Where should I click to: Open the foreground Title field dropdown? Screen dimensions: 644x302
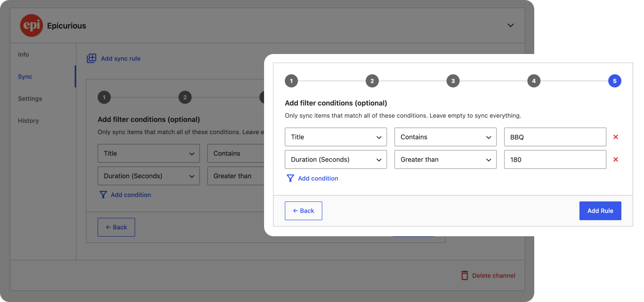336,137
